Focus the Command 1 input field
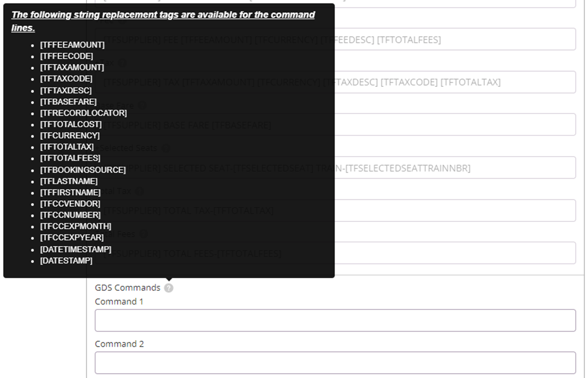 click(335, 320)
